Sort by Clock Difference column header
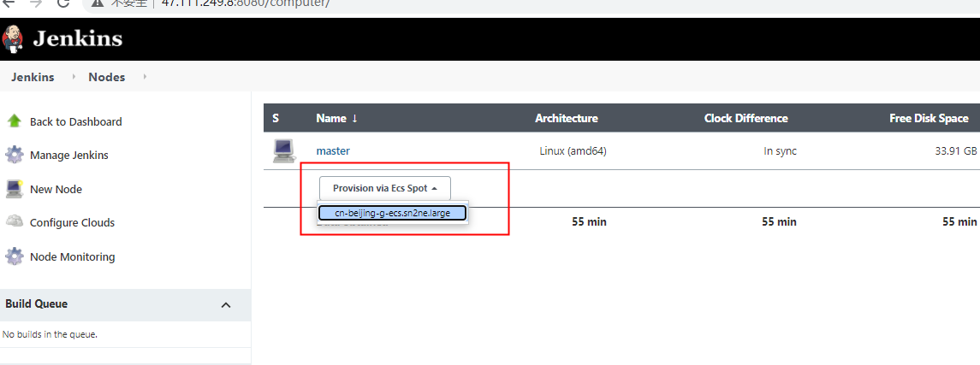This screenshot has height=365, width=980. click(745, 118)
